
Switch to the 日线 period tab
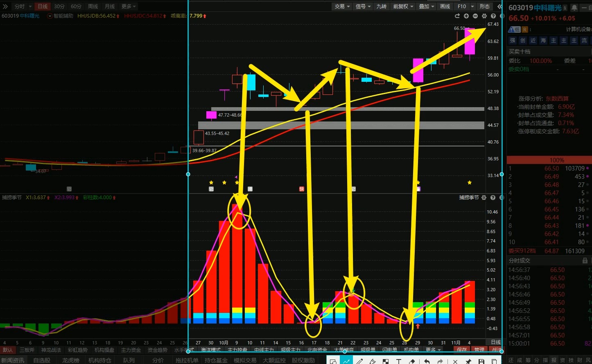pyautogui.click(x=43, y=7)
